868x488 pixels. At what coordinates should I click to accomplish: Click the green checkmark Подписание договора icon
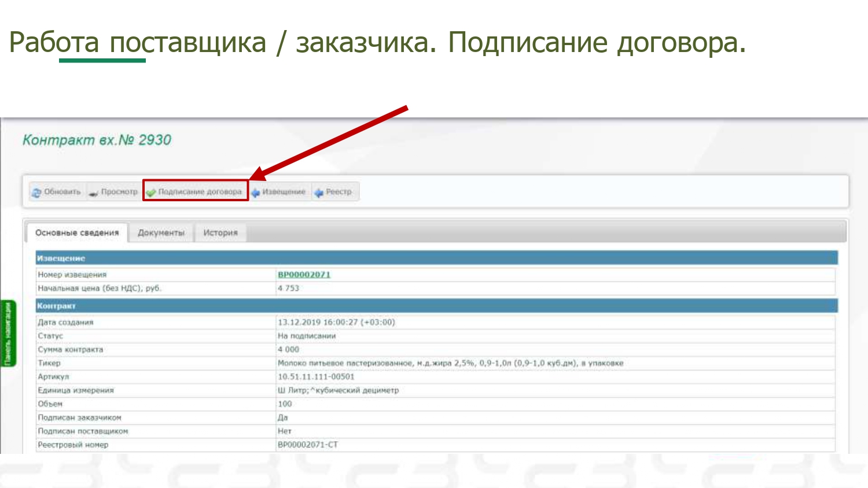click(152, 193)
